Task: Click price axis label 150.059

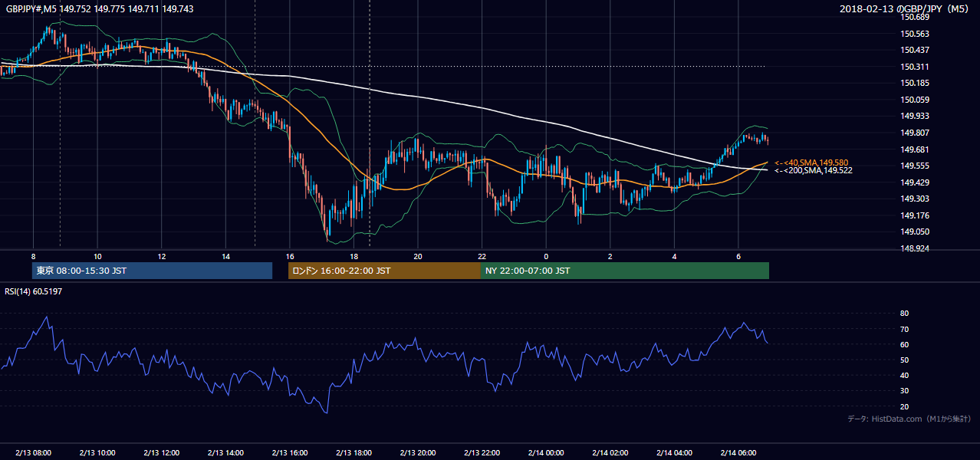Action: 916,100
